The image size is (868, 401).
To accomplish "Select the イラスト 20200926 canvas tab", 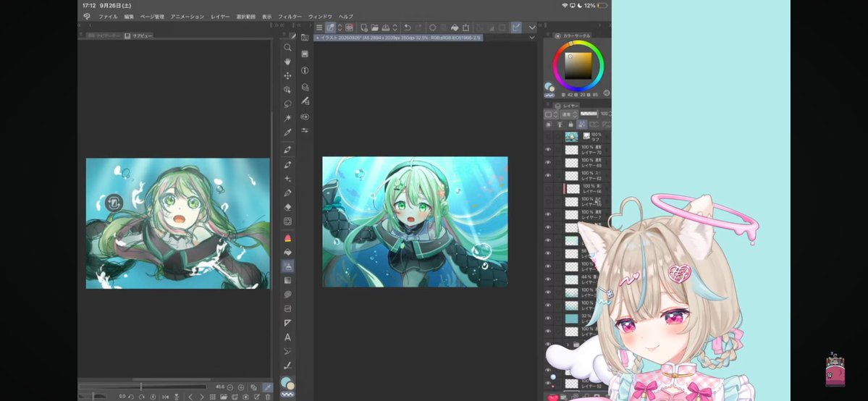I will [398, 38].
